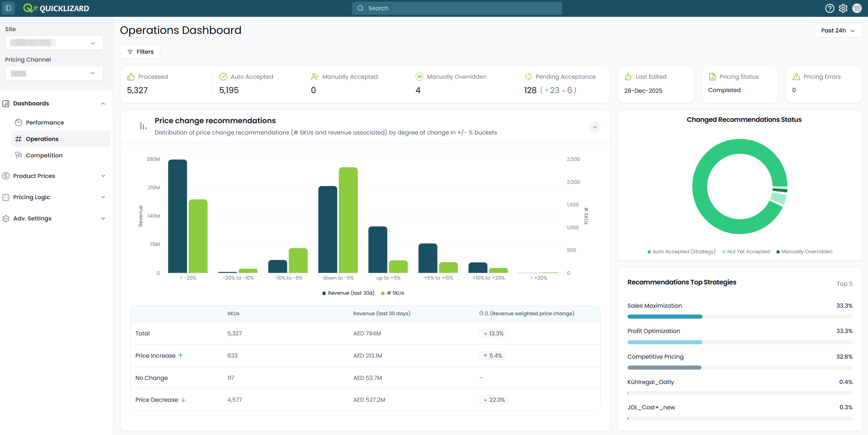The image size is (868, 435).
Task: Open the Past 24h time range dropdown
Action: click(838, 30)
